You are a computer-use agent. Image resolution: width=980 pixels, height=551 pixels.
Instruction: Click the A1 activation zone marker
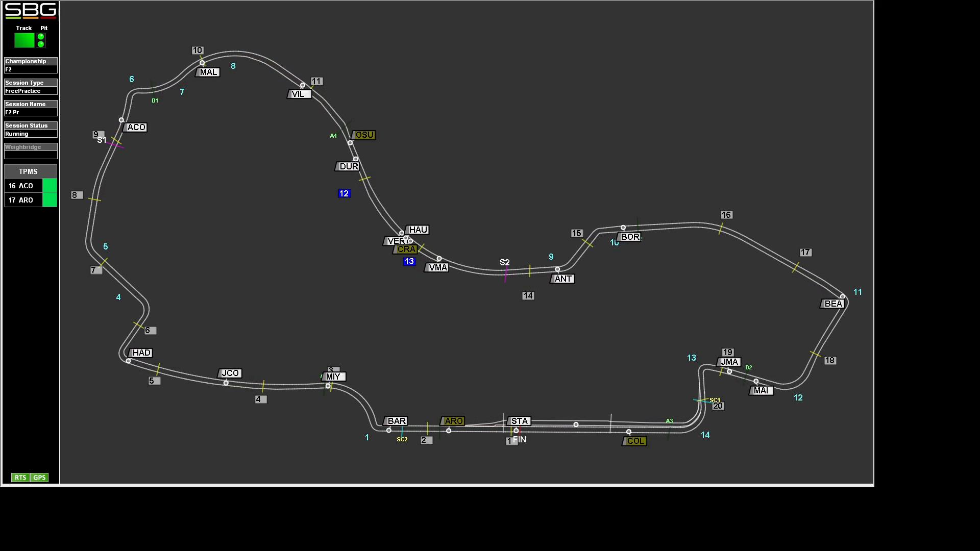[x=333, y=136]
